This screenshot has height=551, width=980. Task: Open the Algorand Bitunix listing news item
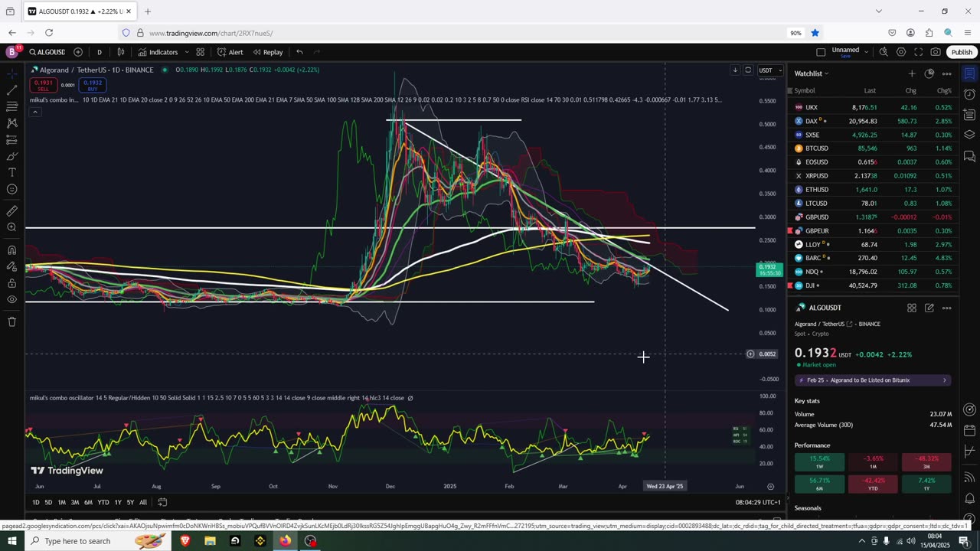pos(873,380)
